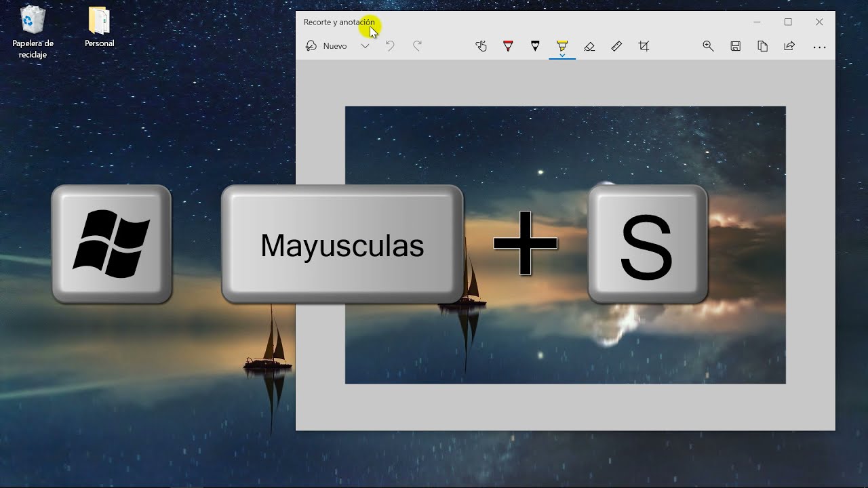Screen dimensions: 868x488
Task: Maximize the Recorte y anotación window
Action: (788, 22)
